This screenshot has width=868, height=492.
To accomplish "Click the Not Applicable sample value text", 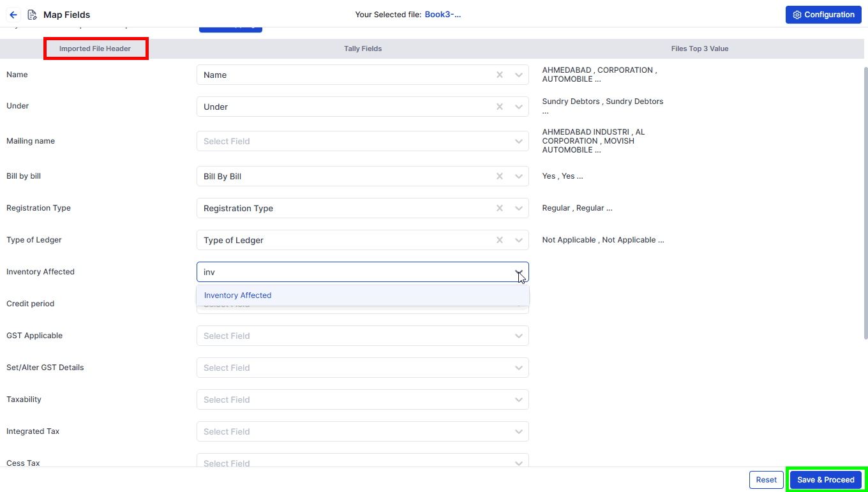I will pos(603,240).
